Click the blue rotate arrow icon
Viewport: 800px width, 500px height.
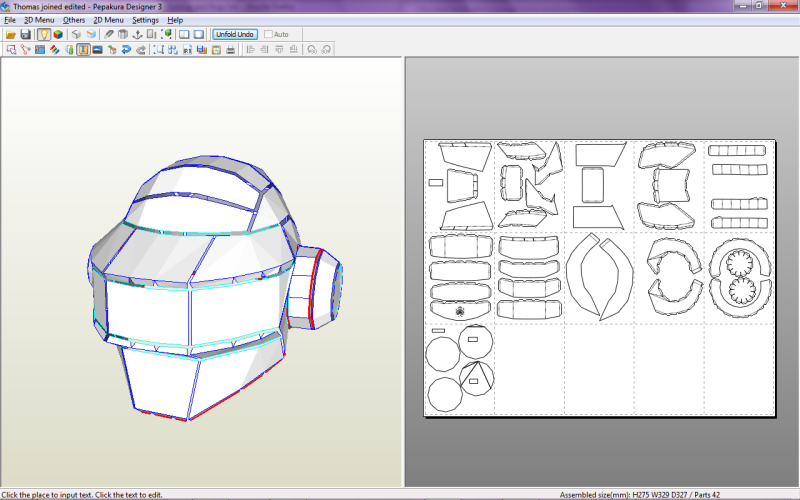pyautogui.click(x=125, y=49)
